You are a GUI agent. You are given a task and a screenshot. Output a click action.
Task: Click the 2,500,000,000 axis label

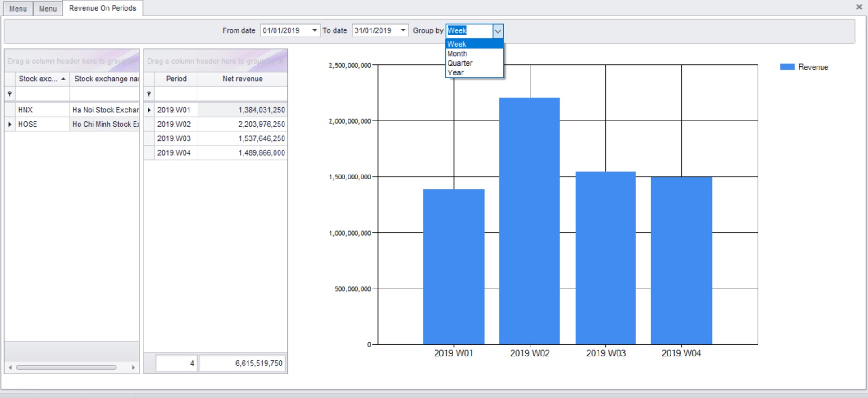point(350,65)
